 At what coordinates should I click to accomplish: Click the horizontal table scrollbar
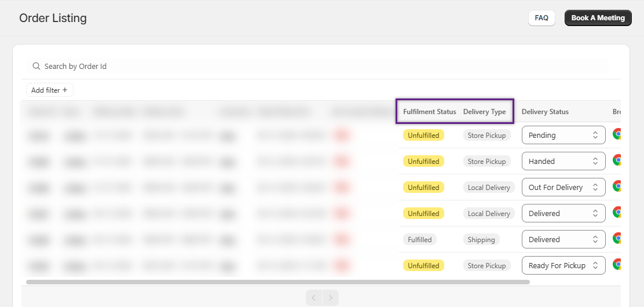278,282
